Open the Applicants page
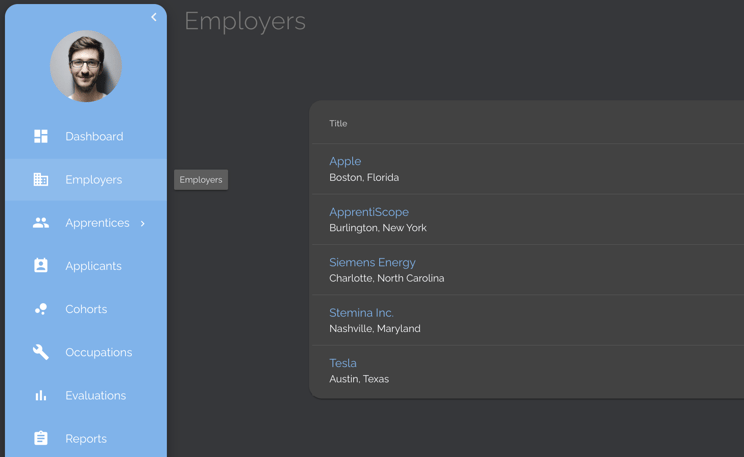The image size is (744, 457). pyautogui.click(x=86, y=266)
